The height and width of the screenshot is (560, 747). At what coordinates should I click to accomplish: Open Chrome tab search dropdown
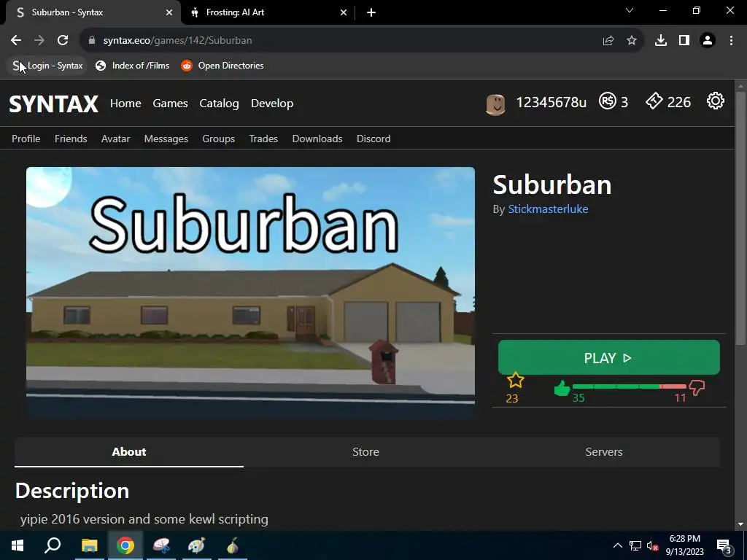630,10
